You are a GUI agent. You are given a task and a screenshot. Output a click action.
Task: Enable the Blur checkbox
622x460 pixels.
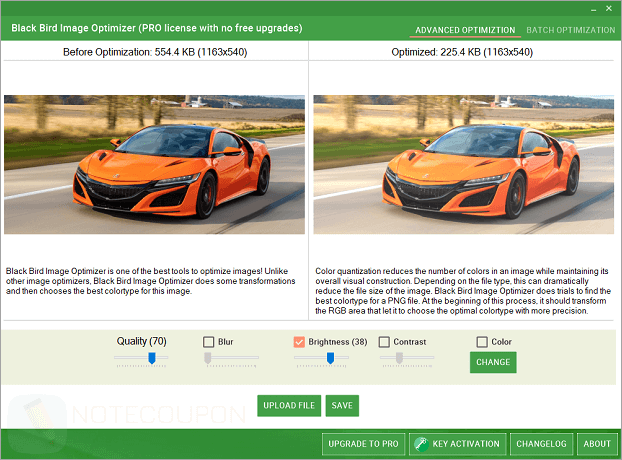click(208, 342)
